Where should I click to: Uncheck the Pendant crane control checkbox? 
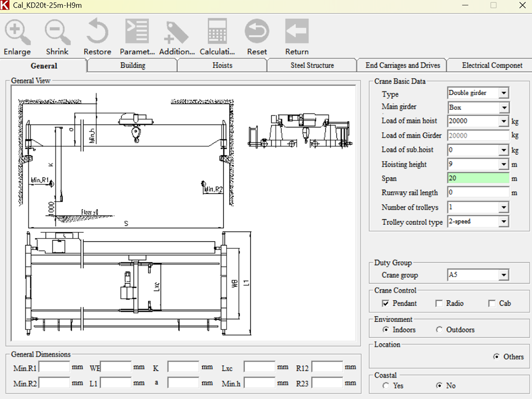385,304
